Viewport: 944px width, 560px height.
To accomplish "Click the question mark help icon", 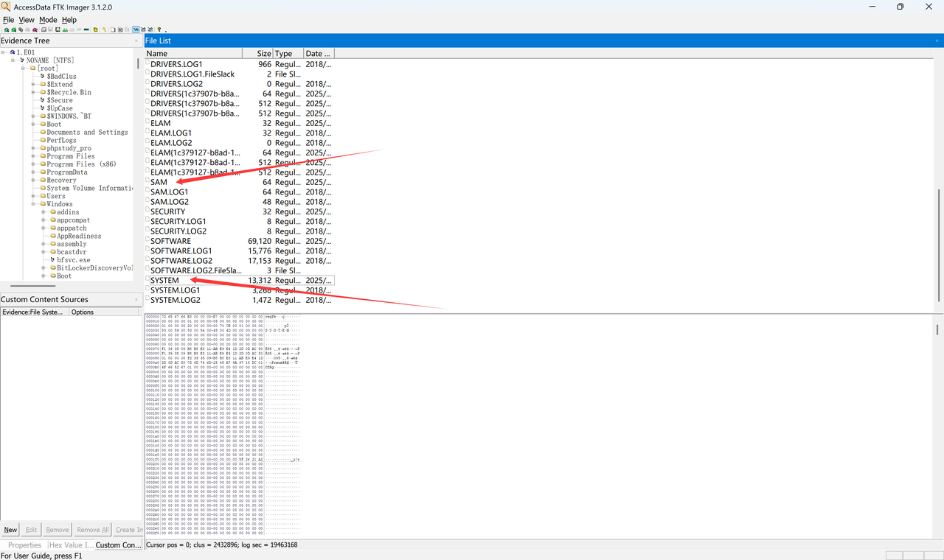I will [x=158, y=29].
